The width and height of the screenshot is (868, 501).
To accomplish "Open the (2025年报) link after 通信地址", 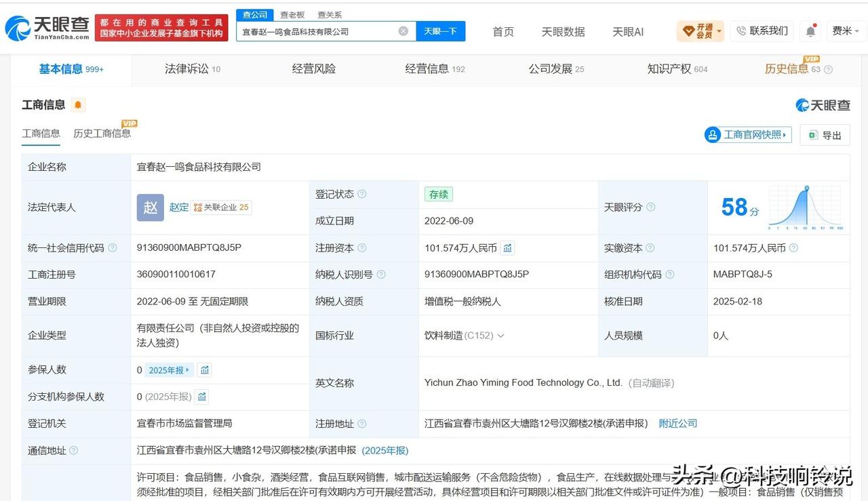I will coord(385,451).
